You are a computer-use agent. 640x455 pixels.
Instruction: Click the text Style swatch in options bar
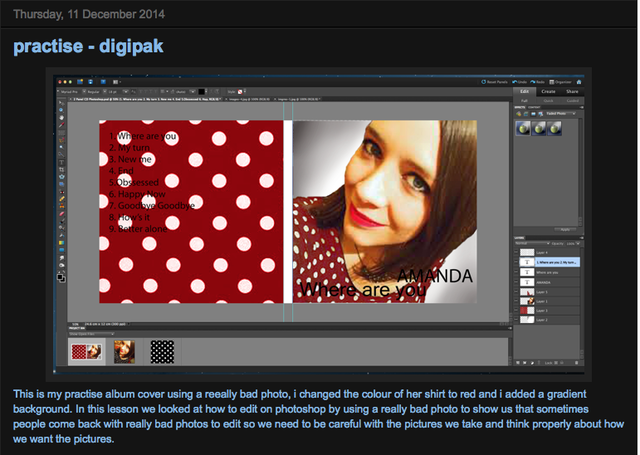(240, 92)
